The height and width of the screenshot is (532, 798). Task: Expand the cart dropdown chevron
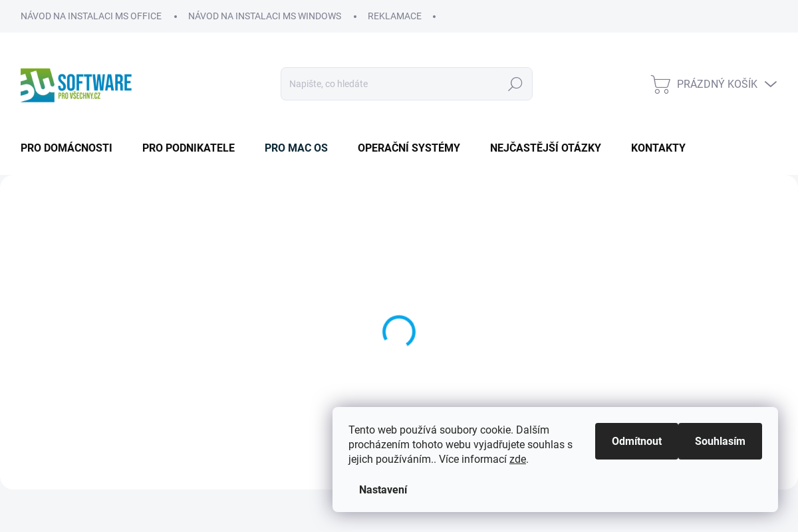(771, 84)
